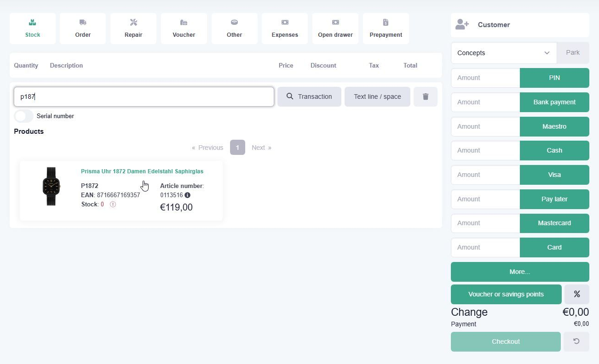The image size is (599, 364).
Task: Click the Customer label
Action: point(494,25)
